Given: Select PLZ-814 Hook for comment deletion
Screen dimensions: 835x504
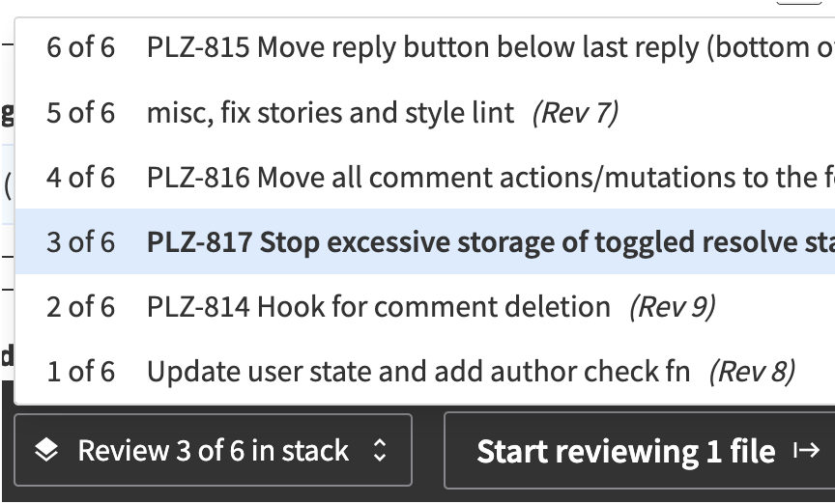Looking at the screenshot, I should 425,307.
